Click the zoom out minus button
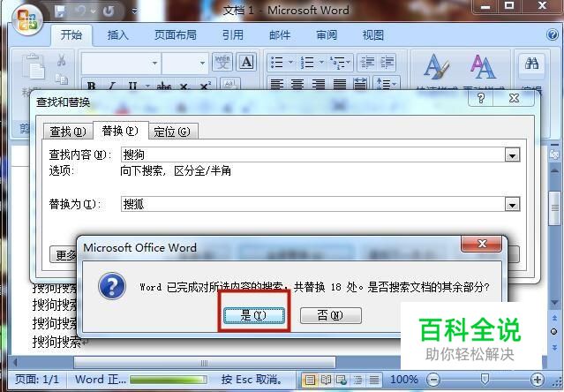The image size is (564, 392). click(x=433, y=380)
